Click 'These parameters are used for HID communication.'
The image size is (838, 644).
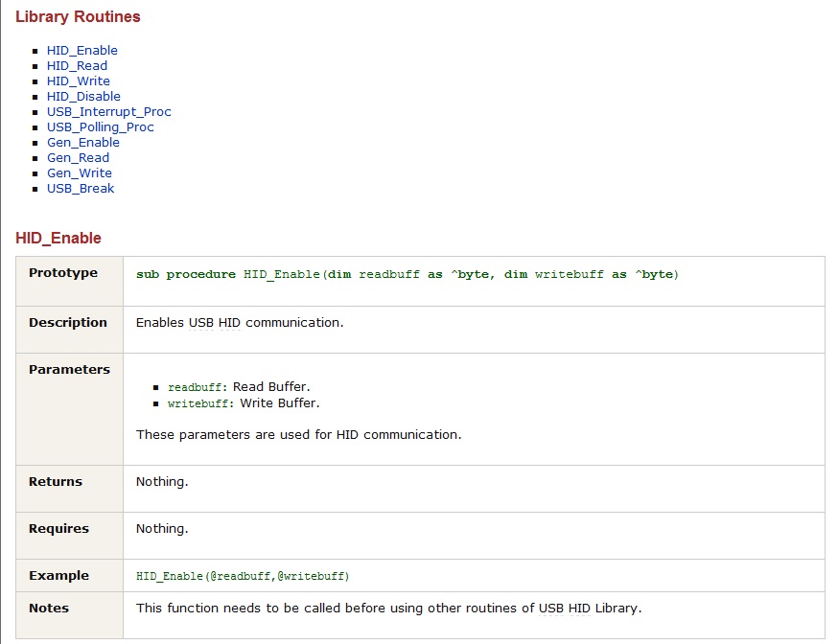click(x=298, y=435)
